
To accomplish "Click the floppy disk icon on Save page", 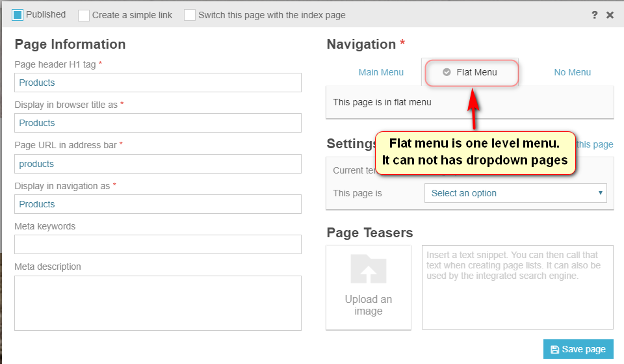I will [554, 350].
